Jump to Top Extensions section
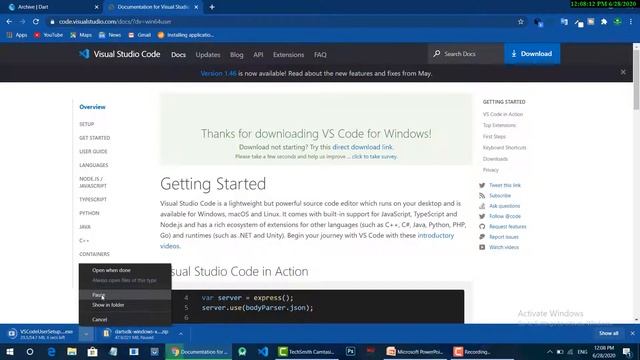Image resolution: width=640 pixels, height=360 pixels. tap(499, 125)
